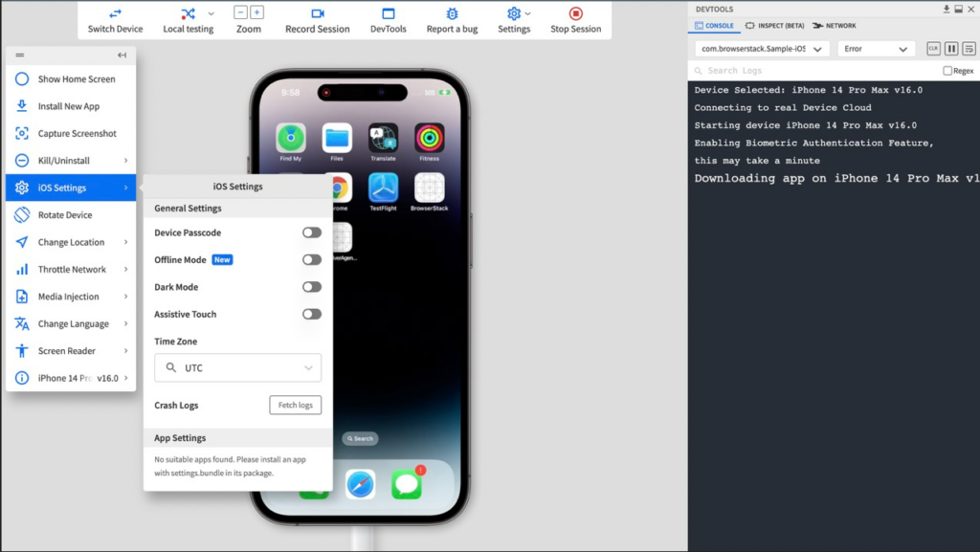Click Report a bug icon
The height and width of the screenshot is (552, 980).
point(452,13)
